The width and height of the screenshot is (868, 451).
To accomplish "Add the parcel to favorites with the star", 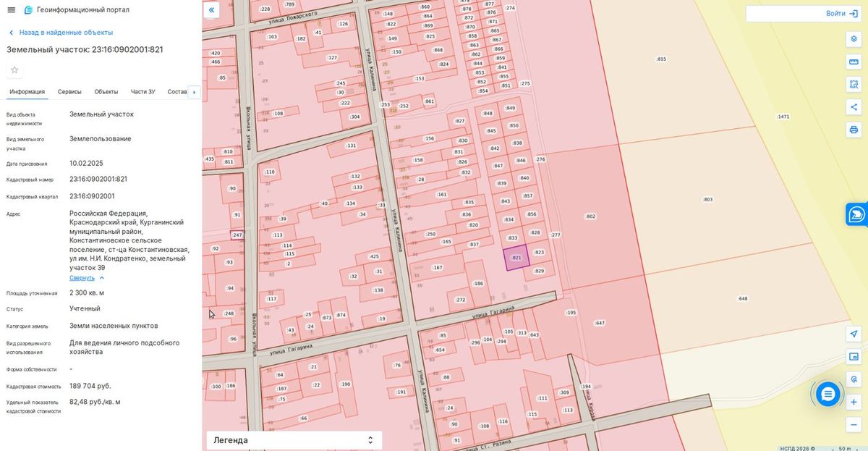I will coord(14,70).
